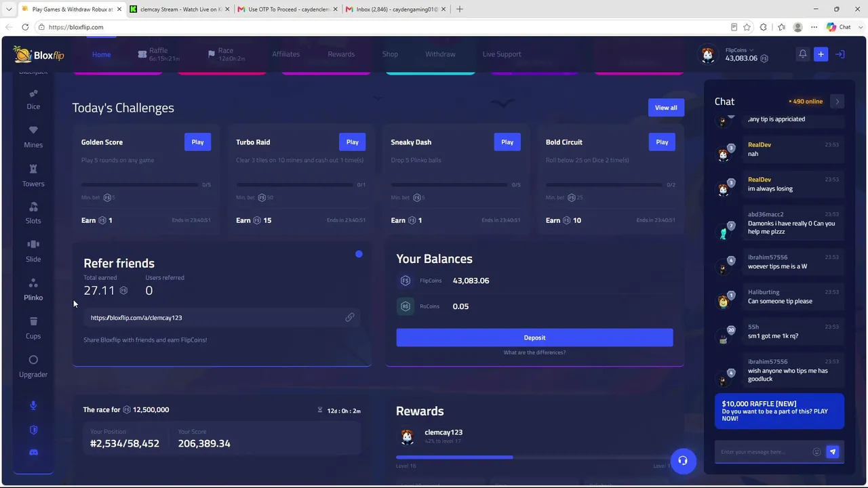Go to the Home menu item

102,54
